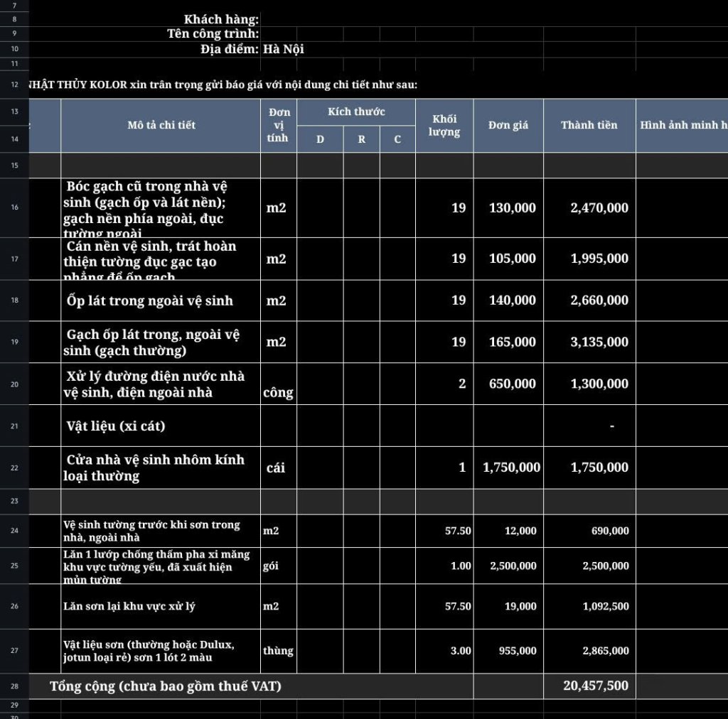728x719 pixels.
Task: Click the 'C' dimension header cell
Action: [x=397, y=139]
